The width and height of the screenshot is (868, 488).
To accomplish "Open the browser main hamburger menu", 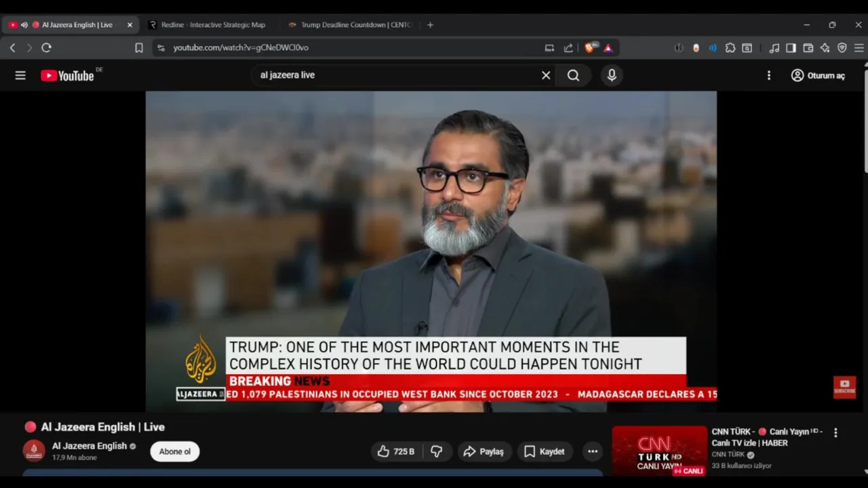I will point(859,47).
